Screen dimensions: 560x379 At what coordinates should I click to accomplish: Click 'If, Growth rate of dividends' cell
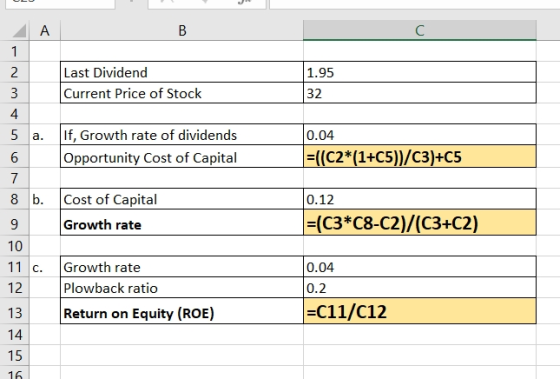pos(182,135)
